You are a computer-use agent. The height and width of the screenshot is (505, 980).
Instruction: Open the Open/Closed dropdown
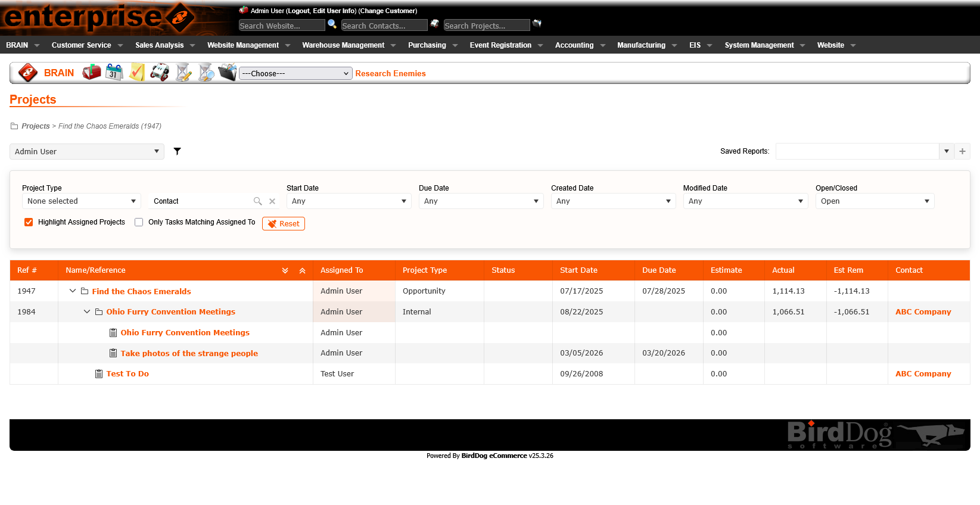point(874,201)
